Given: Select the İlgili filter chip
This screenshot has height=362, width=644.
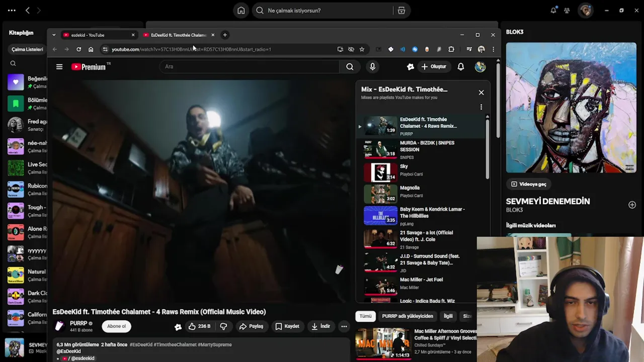Looking at the screenshot, I should [x=448, y=316].
